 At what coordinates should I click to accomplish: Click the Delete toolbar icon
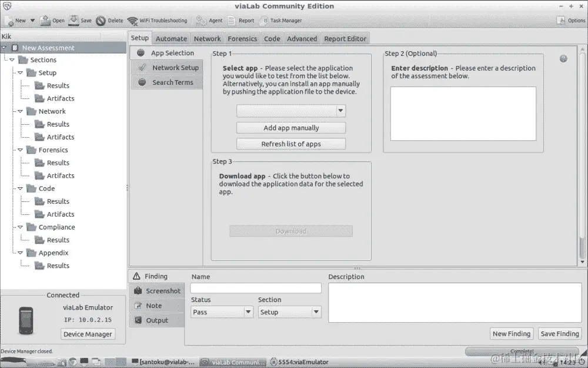click(x=101, y=21)
